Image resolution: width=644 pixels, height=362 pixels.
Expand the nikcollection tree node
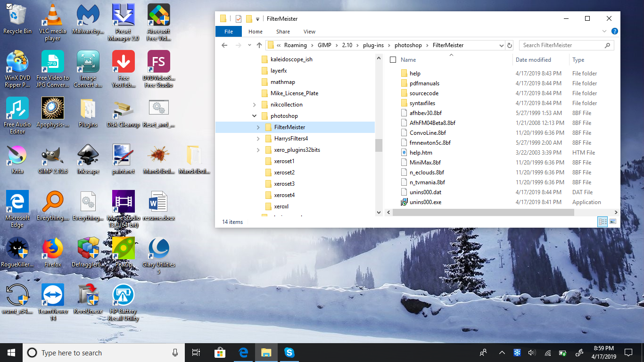coord(255,105)
